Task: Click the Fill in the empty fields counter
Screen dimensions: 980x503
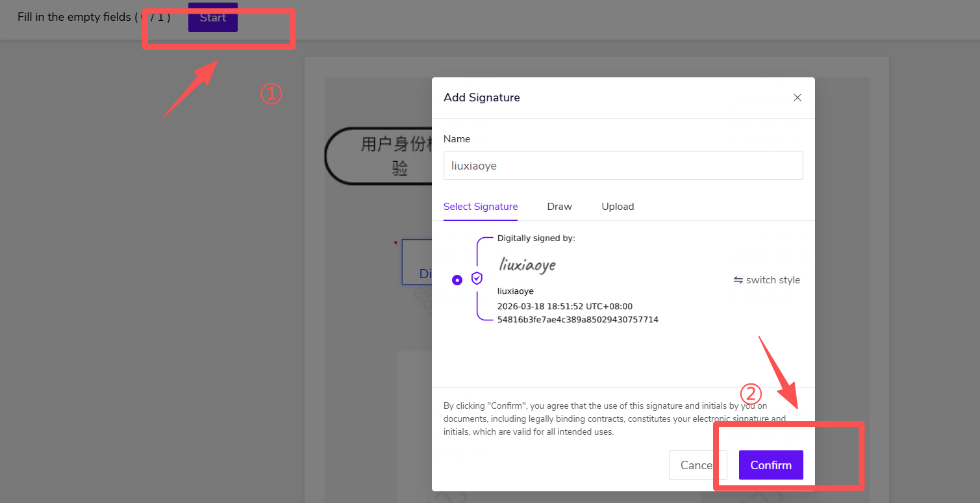Action: tap(94, 18)
